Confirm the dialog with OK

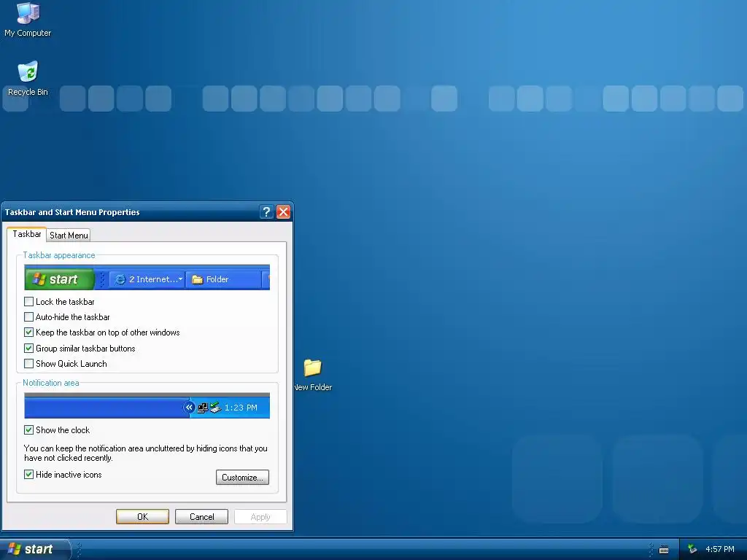[142, 517]
